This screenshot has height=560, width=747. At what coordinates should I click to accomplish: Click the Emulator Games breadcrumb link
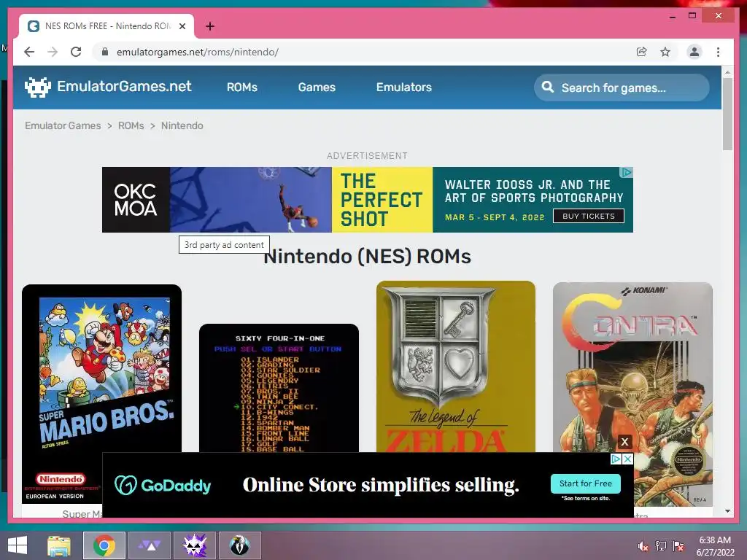63,125
